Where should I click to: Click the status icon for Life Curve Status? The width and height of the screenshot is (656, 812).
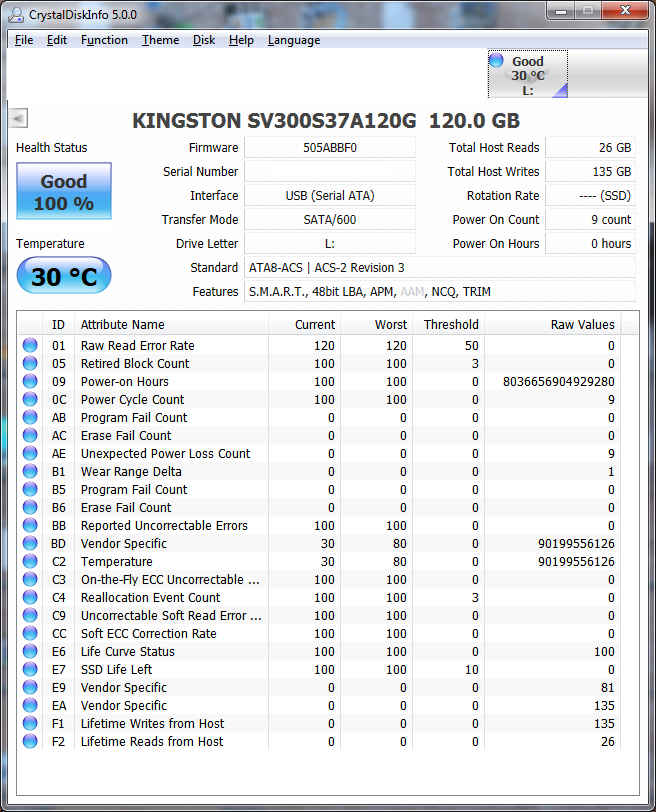coord(30,651)
